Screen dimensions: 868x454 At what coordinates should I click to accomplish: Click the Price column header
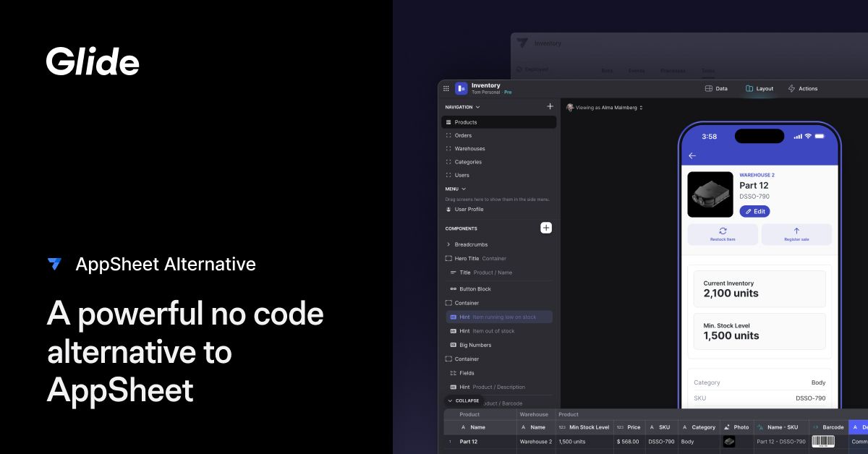(629, 427)
